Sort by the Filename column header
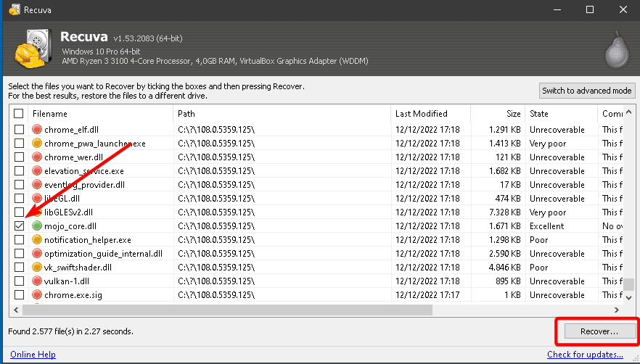The image size is (640, 364). click(x=100, y=114)
